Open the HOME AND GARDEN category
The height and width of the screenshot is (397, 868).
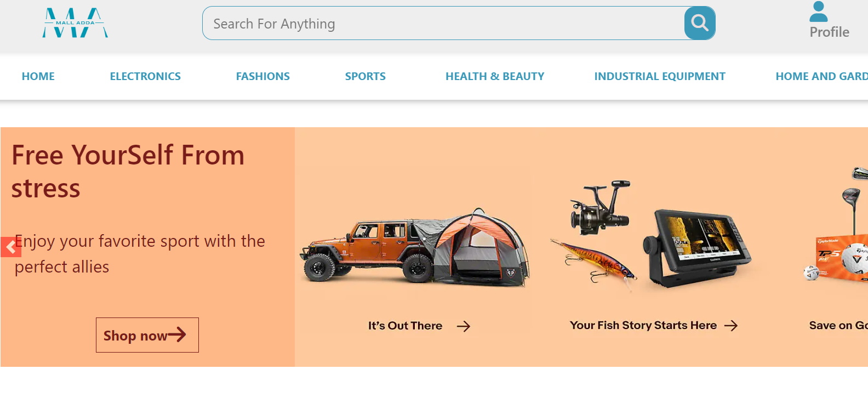[821, 76]
